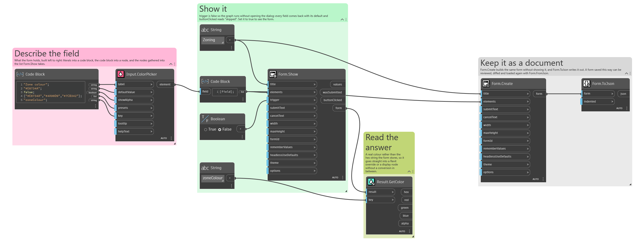This screenshot has width=644, height=241.
Task: Click the Zoning String node output port arrow
Action: pos(230,40)
